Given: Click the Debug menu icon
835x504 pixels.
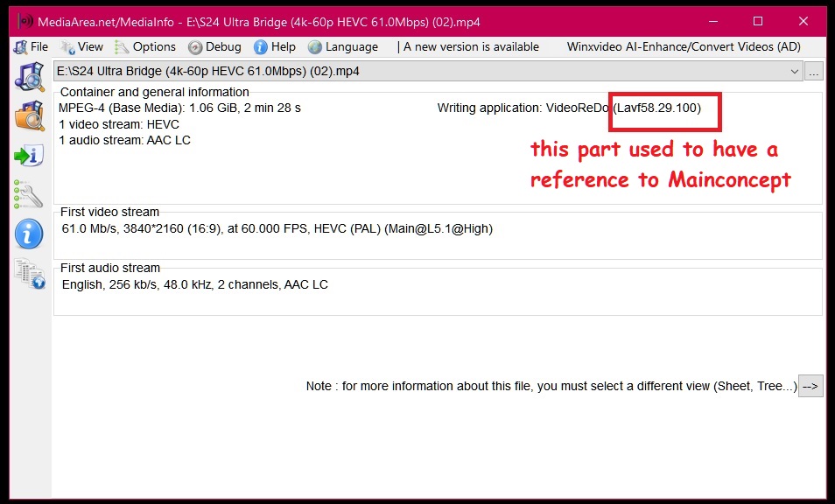Looking at the screenshot, I should [195, 47].
